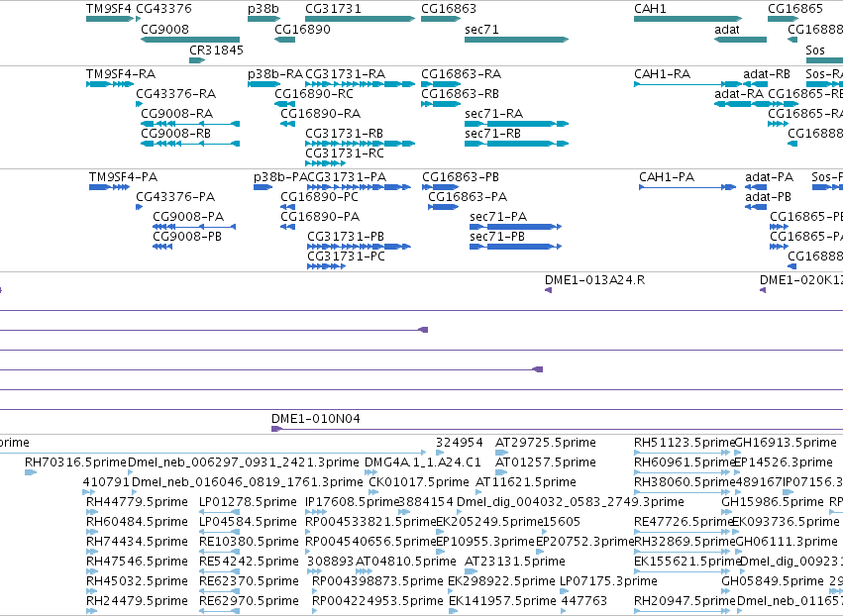Viewport: 843px width, 616px height.
Task: Click the 'TM9SF4-PA' protein label
Action: [x=123, y=177]
